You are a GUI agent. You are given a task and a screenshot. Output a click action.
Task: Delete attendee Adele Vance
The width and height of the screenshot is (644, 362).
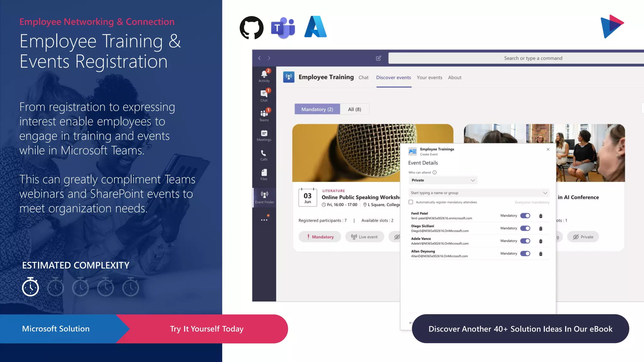click(x=541, y=241)
